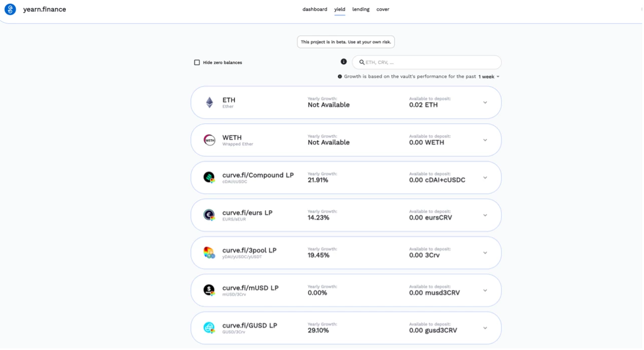The height and width of the screenshot is (350, 644).
Task: Click the Hide zero balances label
Action: 222,63
